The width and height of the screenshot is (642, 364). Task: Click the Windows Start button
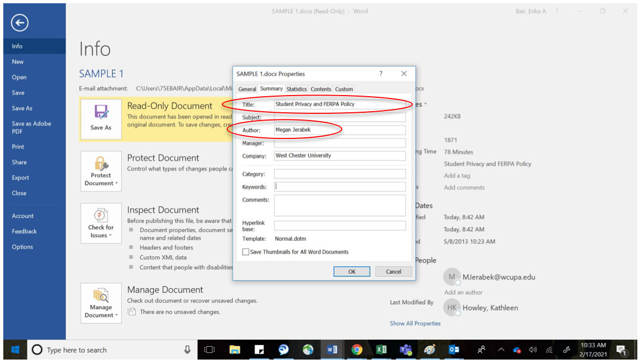pos(16,350)
